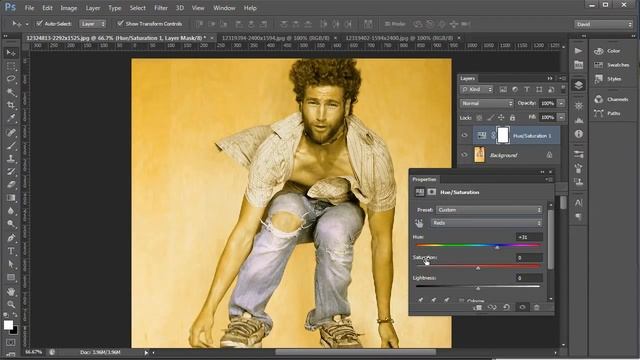
Task: Select the Eraser tool
Action: point(11,184)
